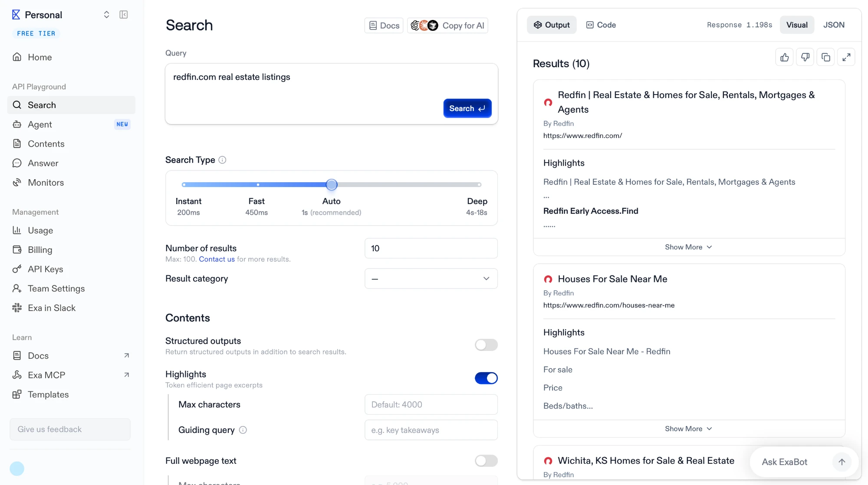This screenshot has width=868, height=485.
Task: Click the Search Type slider handle
Action: pos(332,185)
